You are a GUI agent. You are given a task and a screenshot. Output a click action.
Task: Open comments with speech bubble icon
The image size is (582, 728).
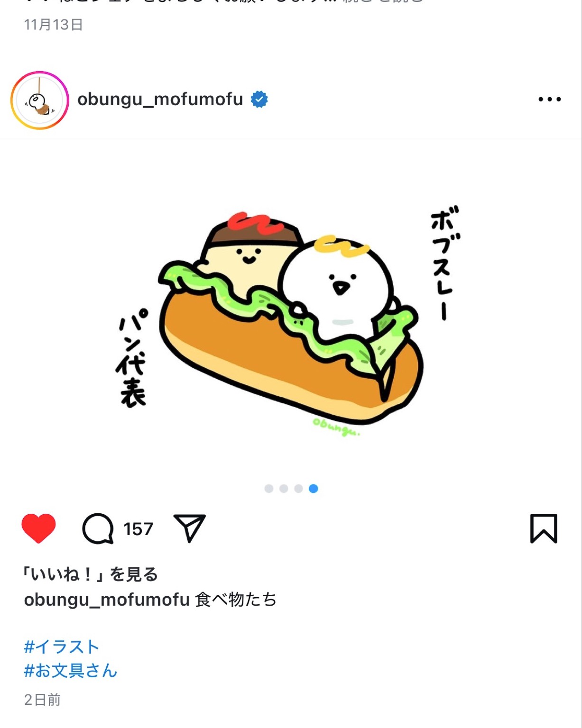98,528
